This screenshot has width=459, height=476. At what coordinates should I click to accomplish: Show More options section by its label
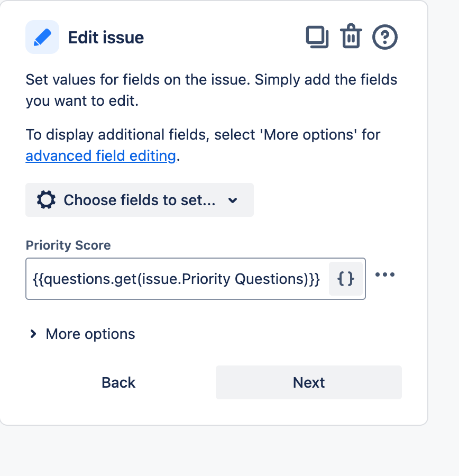(x=90, y=334)
